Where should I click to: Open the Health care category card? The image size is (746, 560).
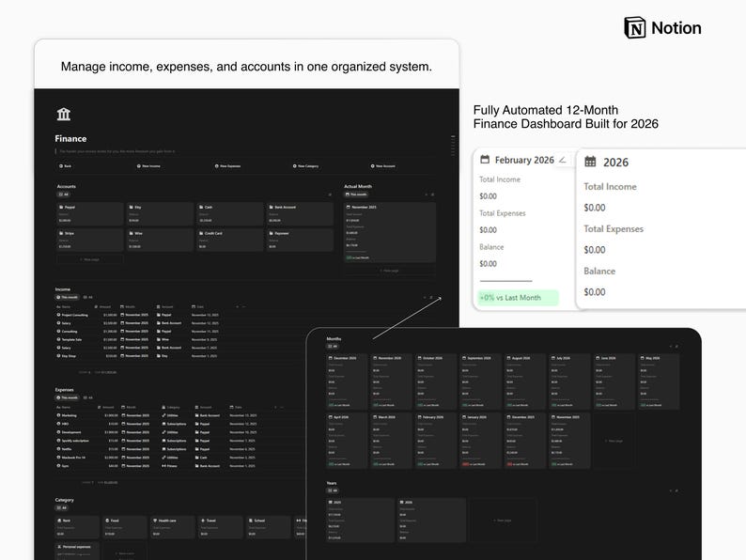pyautogui.click(x=173, y=527)
